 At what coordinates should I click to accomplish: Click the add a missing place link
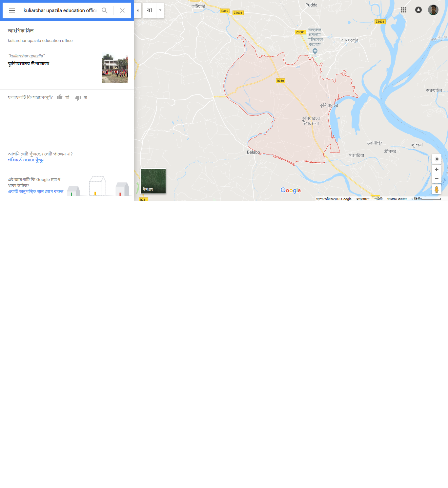[x=35, y=192]
